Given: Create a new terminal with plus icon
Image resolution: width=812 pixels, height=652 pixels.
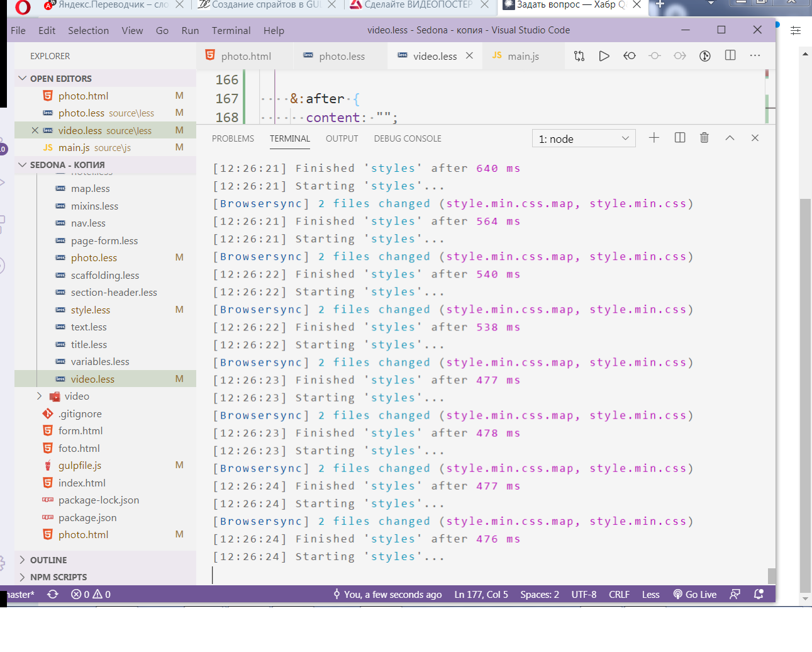Looking at the screenshot, I should [x=654, y=138].
